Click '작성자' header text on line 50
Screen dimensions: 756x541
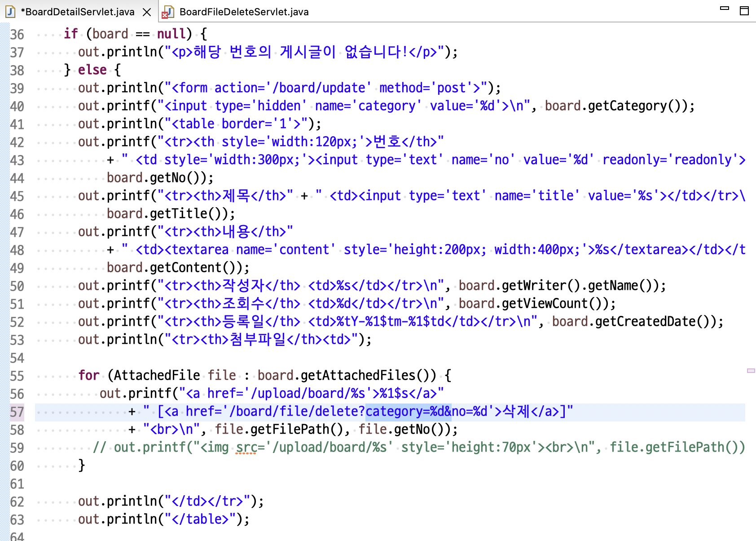243,285
